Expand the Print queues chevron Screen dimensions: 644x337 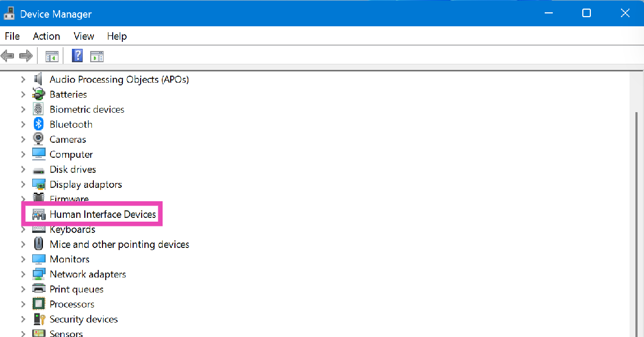[23, 289]
